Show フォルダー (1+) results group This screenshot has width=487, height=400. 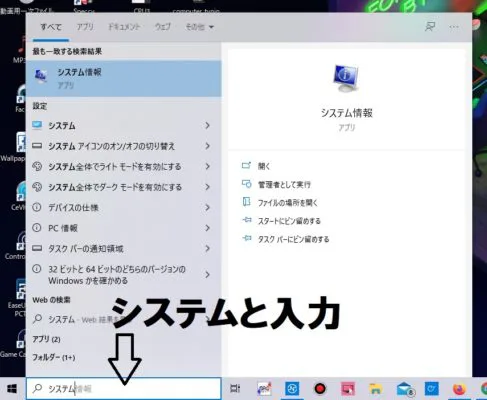[x=53, y=357]
